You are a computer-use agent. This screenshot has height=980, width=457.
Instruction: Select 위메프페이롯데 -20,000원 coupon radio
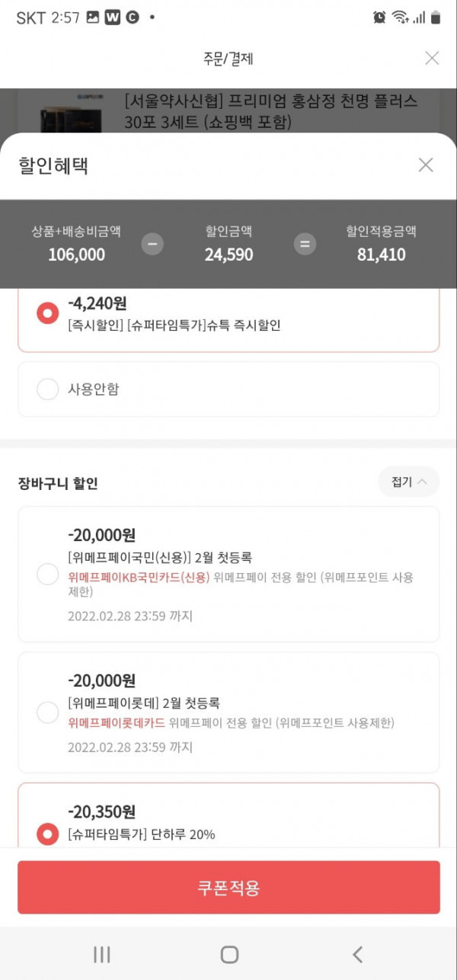point(47,713)
